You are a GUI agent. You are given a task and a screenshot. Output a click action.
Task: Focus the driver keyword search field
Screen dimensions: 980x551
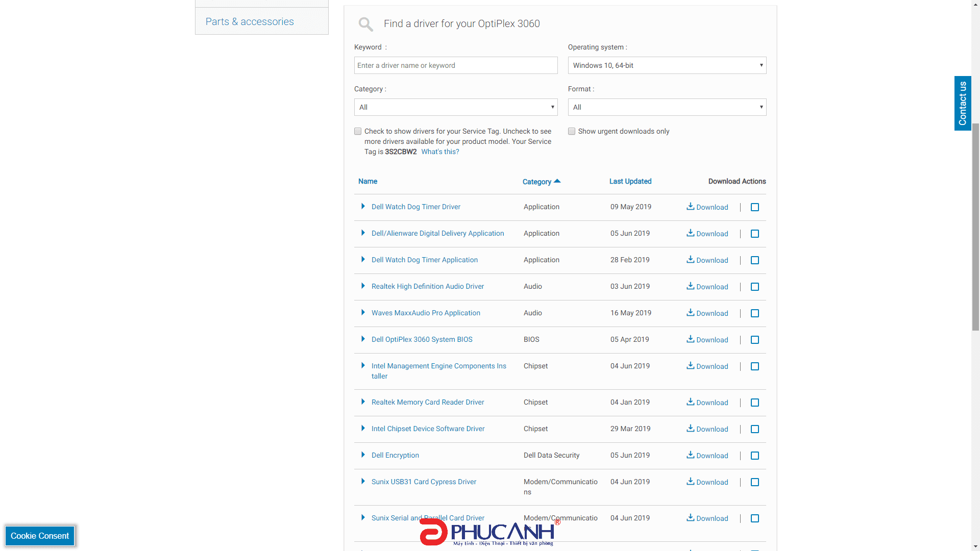coord(456,65)
